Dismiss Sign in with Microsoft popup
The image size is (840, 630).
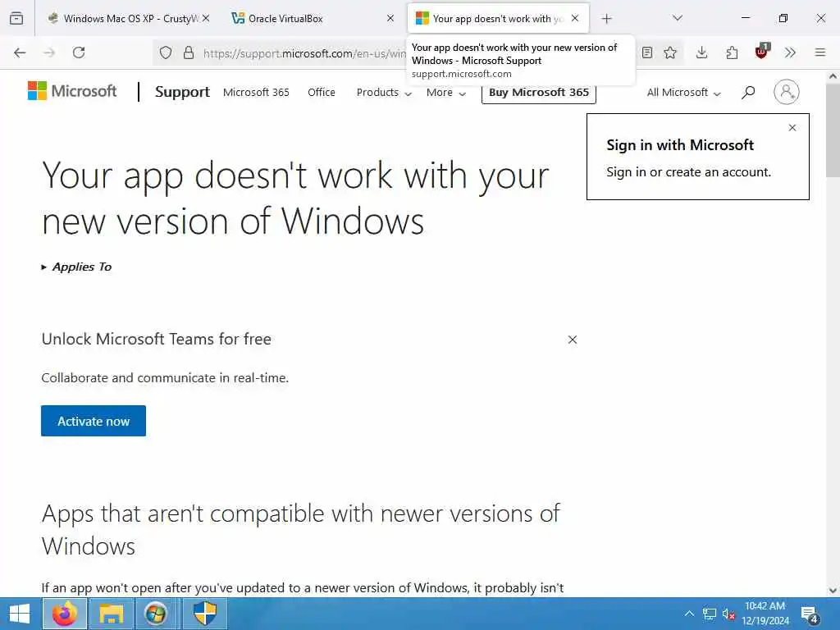tap(792, 127)
